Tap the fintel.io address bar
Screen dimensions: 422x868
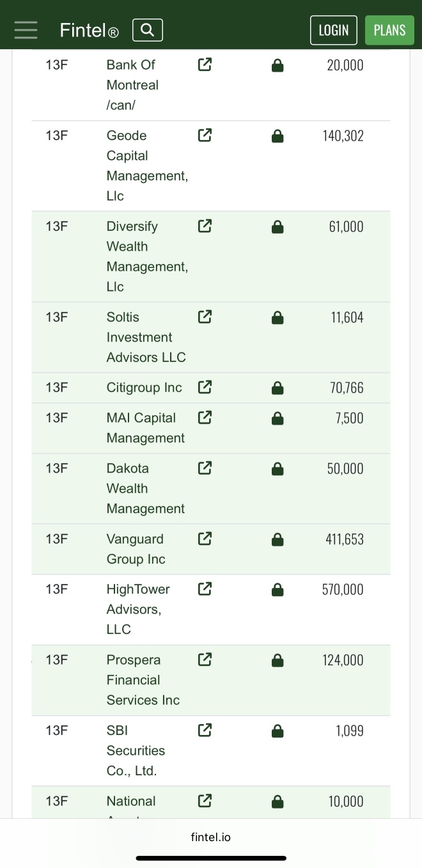pyautogui.click(x=211, y=837)
